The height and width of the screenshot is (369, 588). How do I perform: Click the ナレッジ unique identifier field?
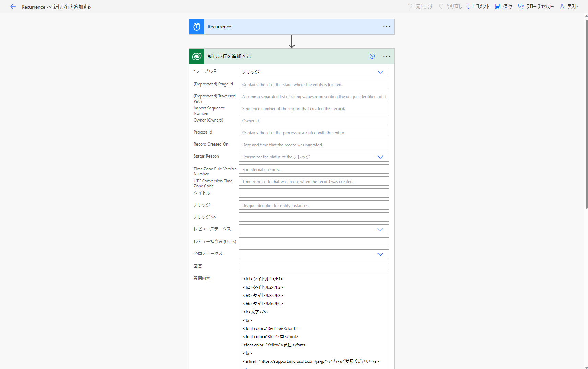point(314,205)
